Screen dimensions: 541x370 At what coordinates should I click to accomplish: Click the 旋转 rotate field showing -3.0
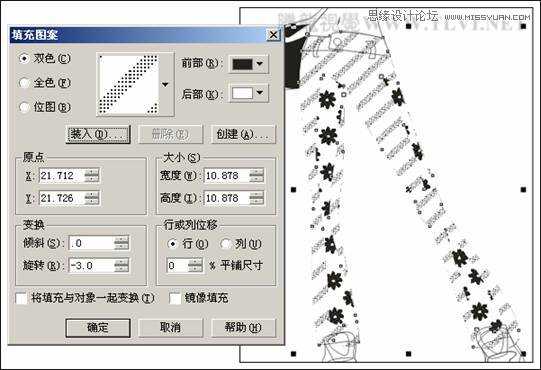click(x=91, y=266)
